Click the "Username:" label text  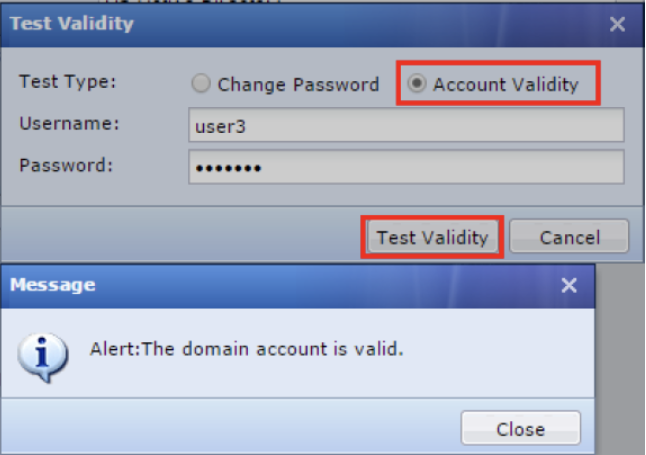coord(69,123)
